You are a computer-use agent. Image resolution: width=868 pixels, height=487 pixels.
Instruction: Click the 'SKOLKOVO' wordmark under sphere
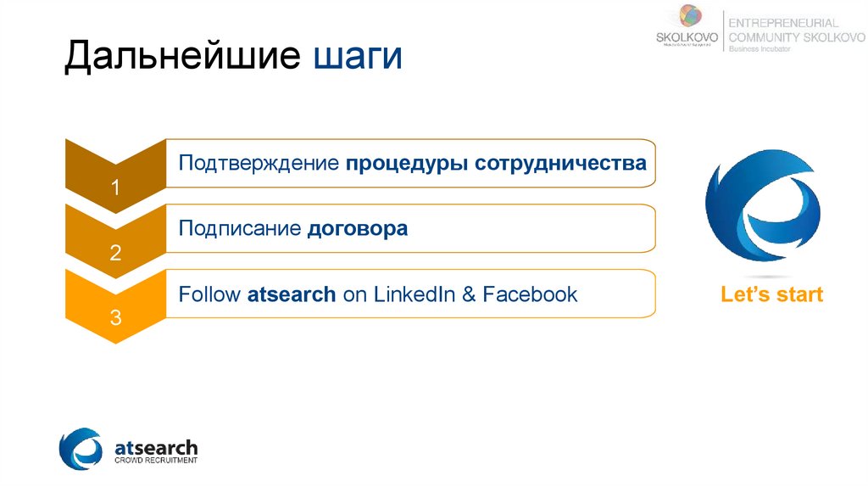click(x=687, y=38)
